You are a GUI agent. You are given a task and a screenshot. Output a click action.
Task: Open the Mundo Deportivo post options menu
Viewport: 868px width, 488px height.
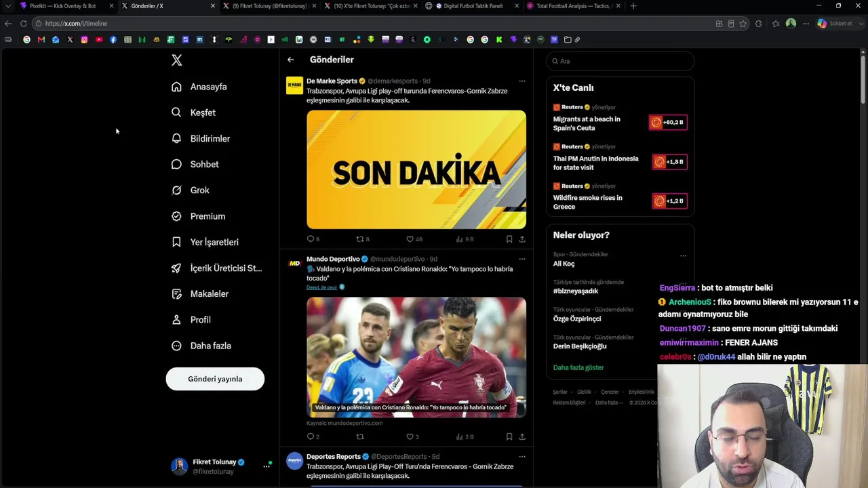point(522,259)
